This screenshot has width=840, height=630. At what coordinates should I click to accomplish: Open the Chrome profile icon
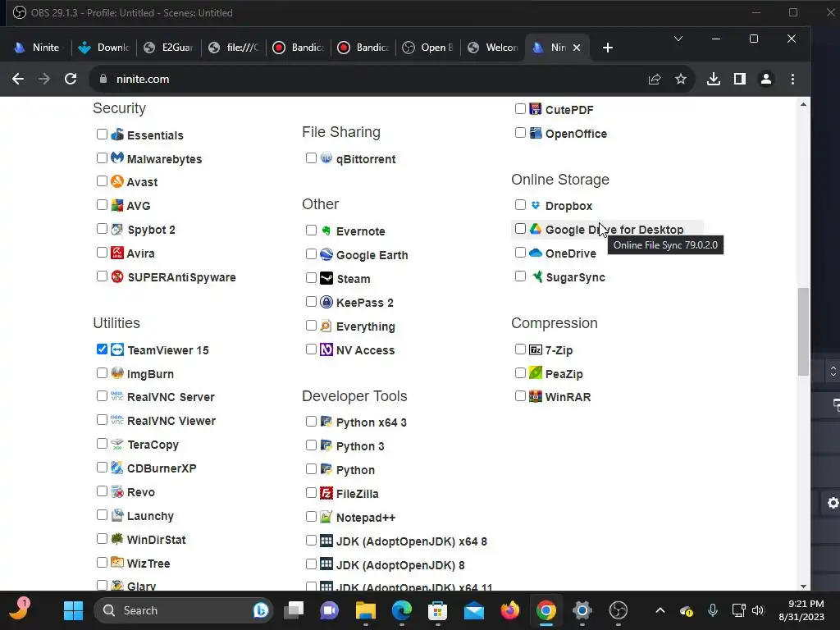click(766, 80)
